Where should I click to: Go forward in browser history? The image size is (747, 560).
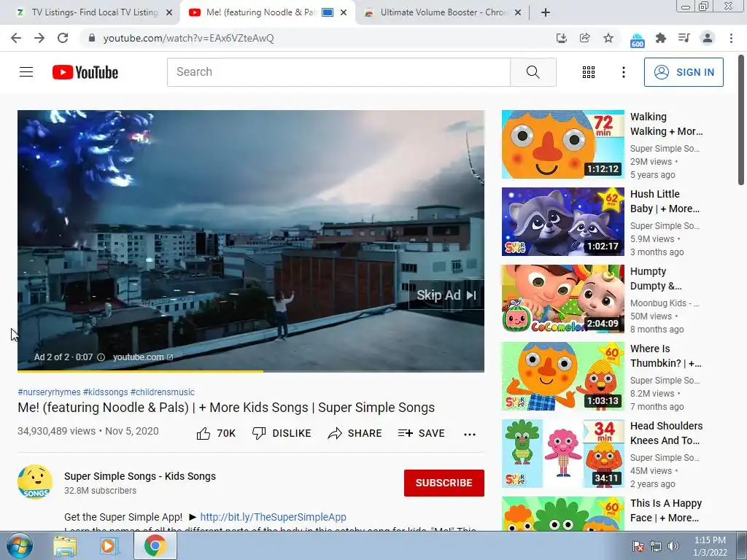(x=39, y=38)
